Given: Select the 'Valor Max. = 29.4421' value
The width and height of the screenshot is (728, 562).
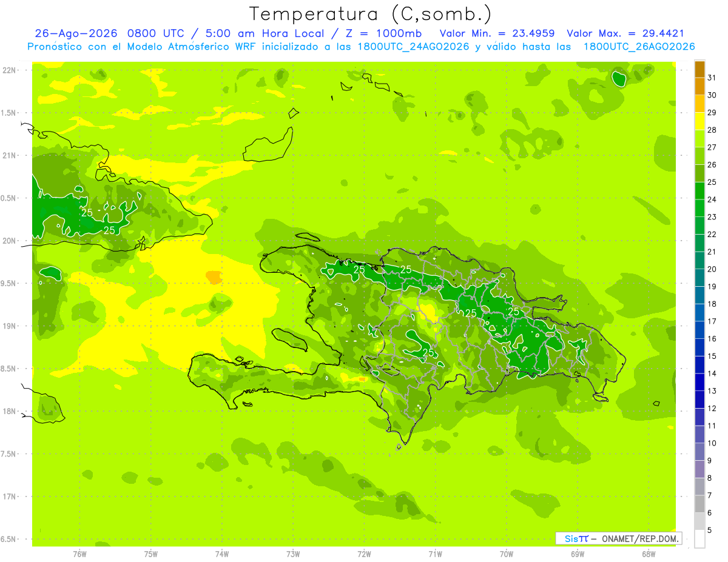Looking at the screenshot, I should [625, 33].
